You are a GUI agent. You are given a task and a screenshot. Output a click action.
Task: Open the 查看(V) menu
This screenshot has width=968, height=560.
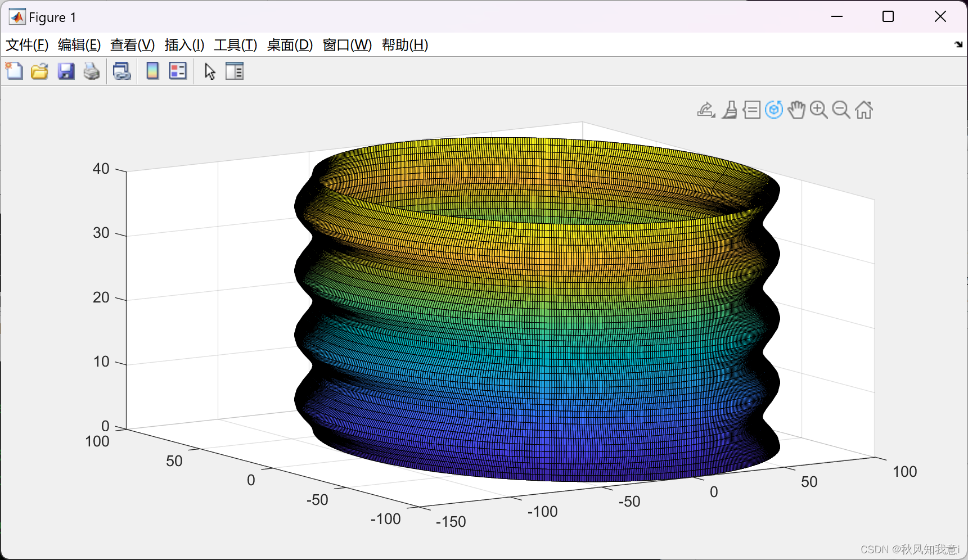133,45
